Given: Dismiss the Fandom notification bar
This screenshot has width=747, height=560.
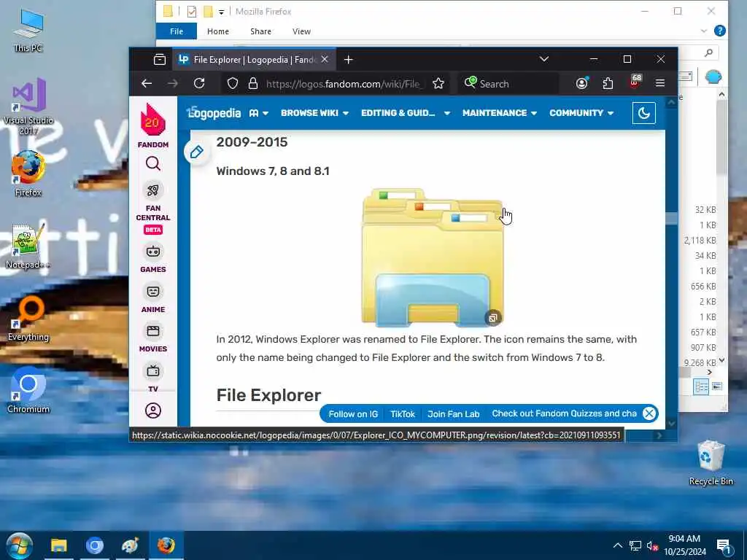Looking at the screenshot, I should [649, 413].
